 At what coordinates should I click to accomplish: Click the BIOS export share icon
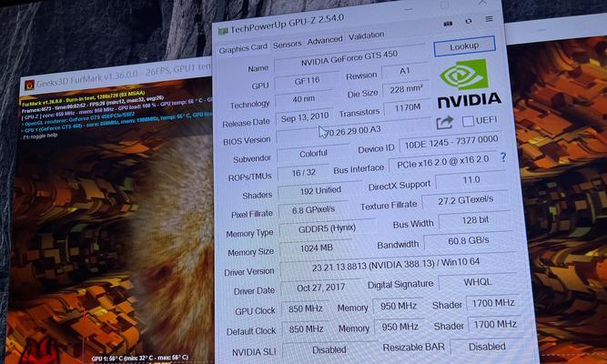click(444, 123)
